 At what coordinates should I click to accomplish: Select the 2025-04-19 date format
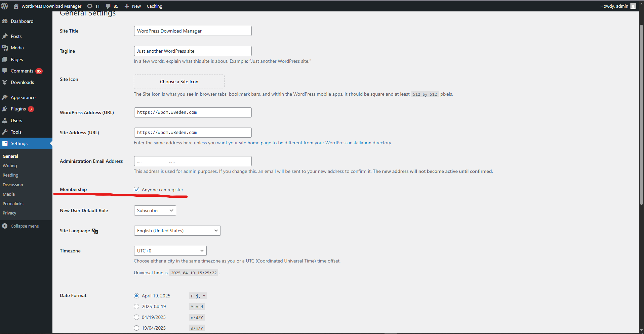click(136, 306)
